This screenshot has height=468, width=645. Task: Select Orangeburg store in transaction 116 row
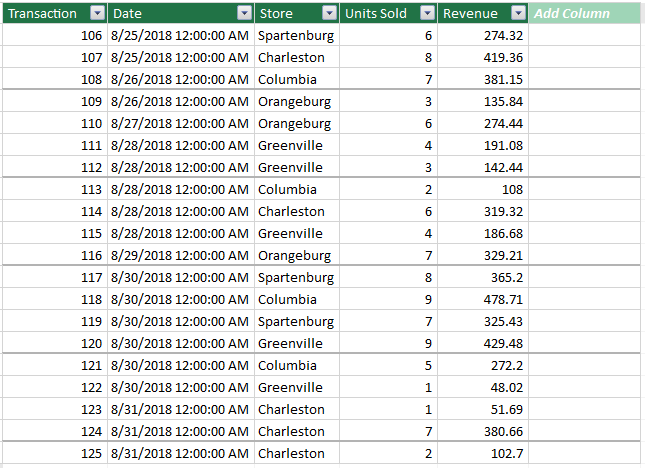(297, 255)
